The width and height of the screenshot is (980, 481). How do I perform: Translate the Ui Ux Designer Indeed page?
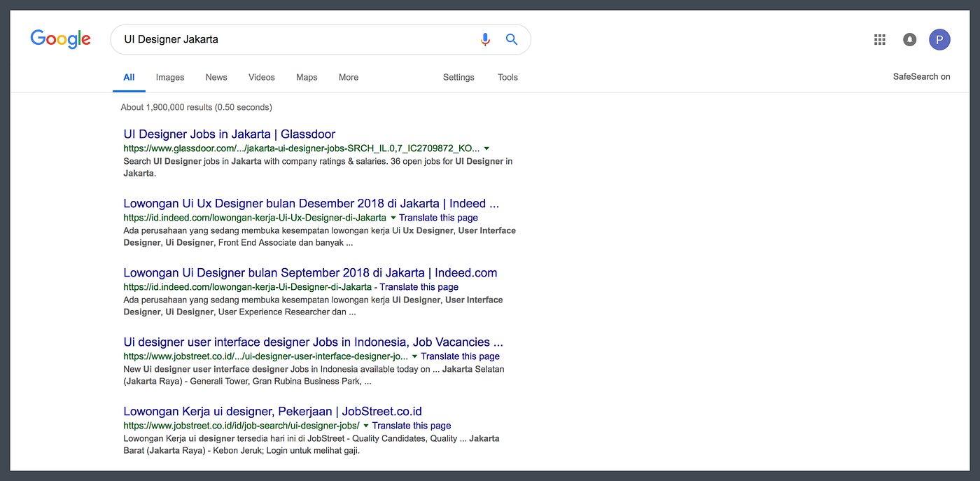(438, 218)
